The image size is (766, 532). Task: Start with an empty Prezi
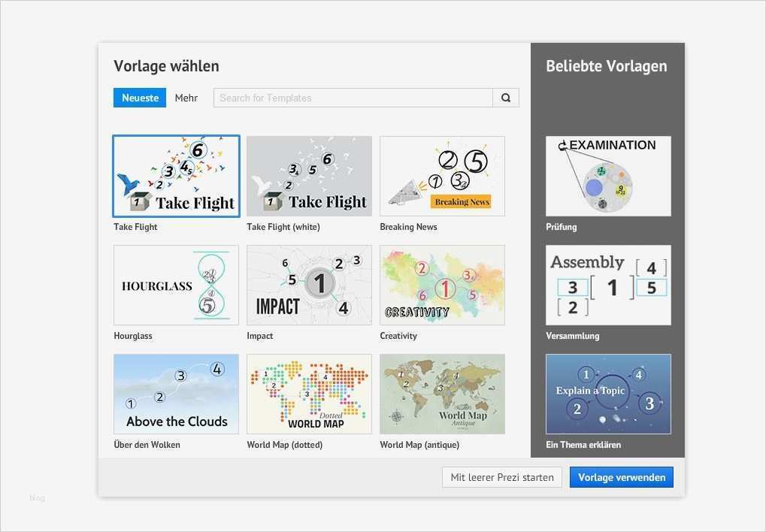point(501,476)
